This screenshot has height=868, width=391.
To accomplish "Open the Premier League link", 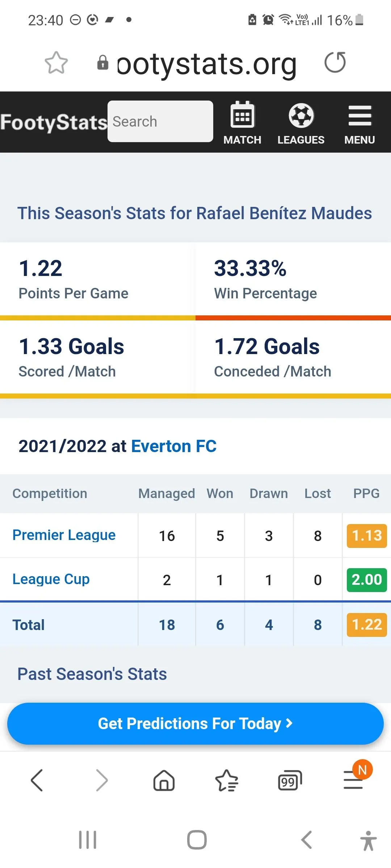I will coord(64,535).
